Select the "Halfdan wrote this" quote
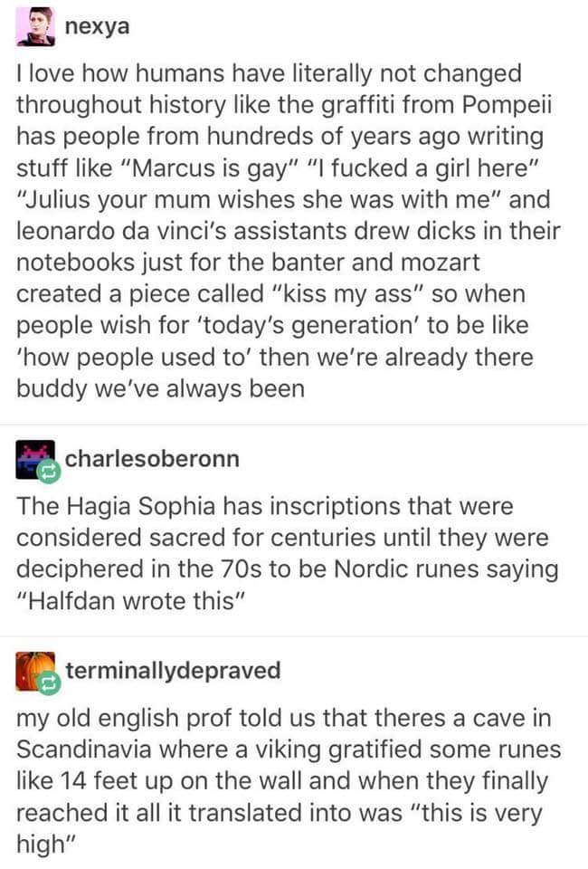Screen dimensions: 588x869 (130, 600)
